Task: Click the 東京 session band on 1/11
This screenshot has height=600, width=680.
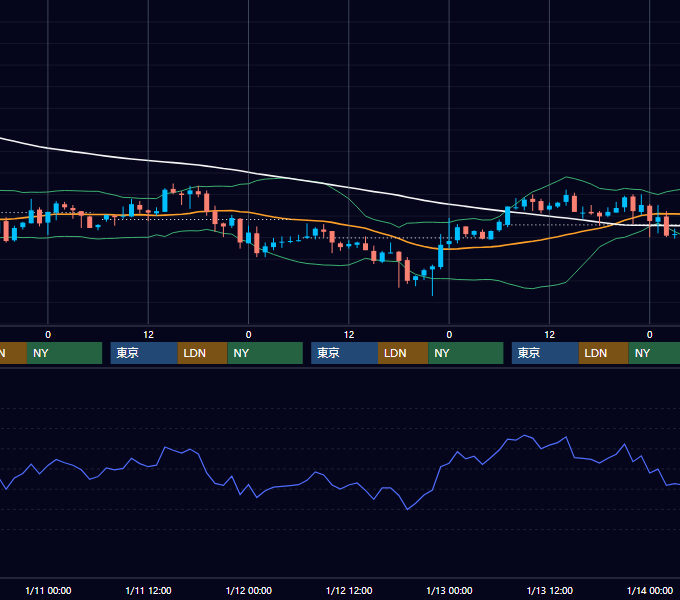Action: [144, 353]
